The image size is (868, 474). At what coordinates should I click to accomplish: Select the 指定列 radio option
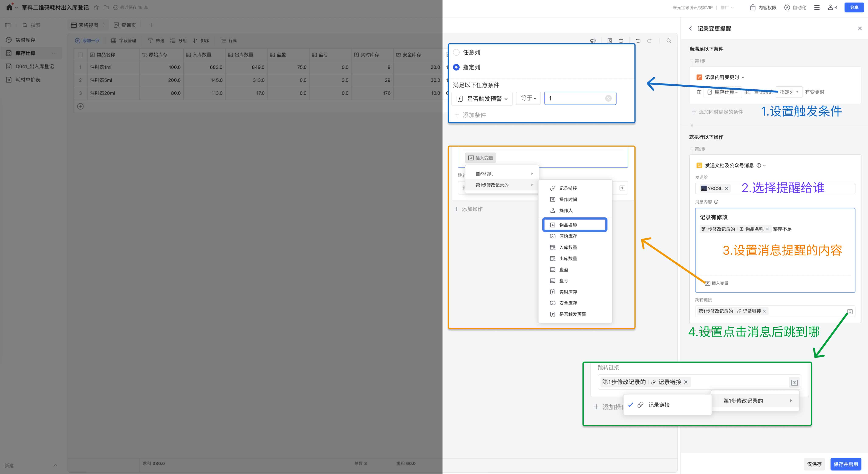point(456,67)
